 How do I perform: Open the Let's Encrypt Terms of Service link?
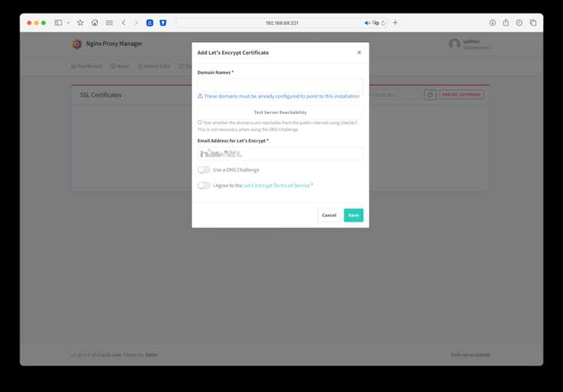[x=276, y=185]
